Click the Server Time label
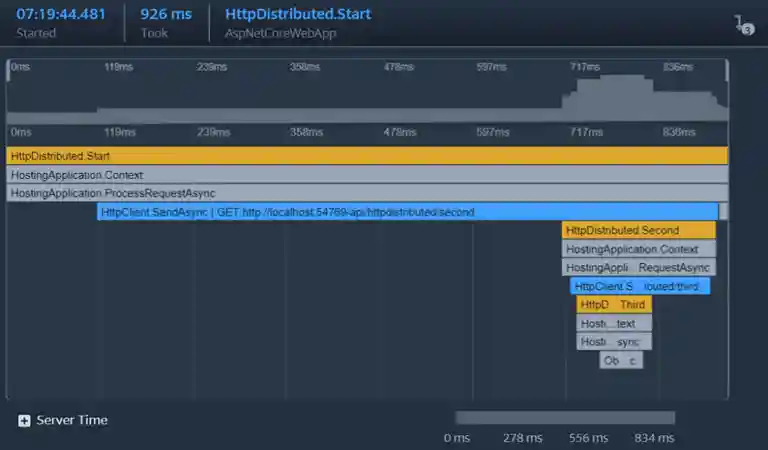This screenshot has height=450, width=768. pyautogui.click(x=72, y=421)
